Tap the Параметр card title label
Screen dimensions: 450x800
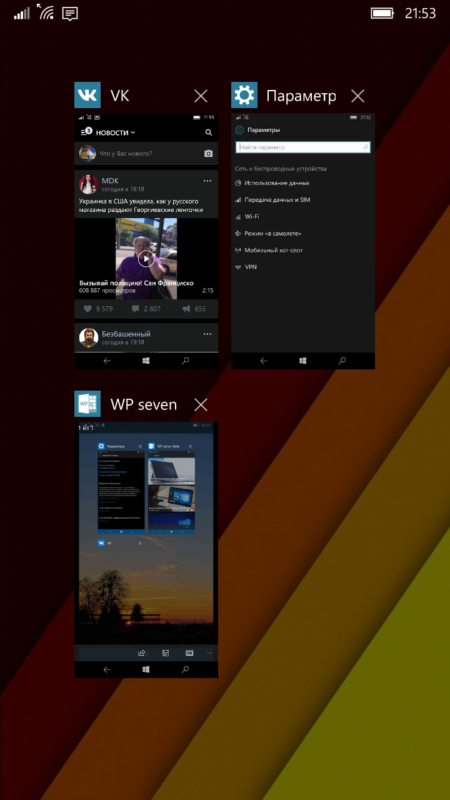(x=302, y=96)
